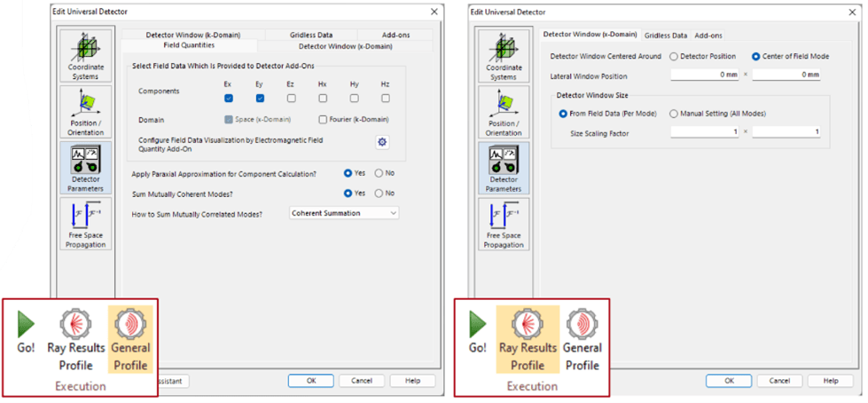The height and width of the screenshot is (403, 868).
Task: Click Cancel button in right dialog
Action: pos(779,380)
